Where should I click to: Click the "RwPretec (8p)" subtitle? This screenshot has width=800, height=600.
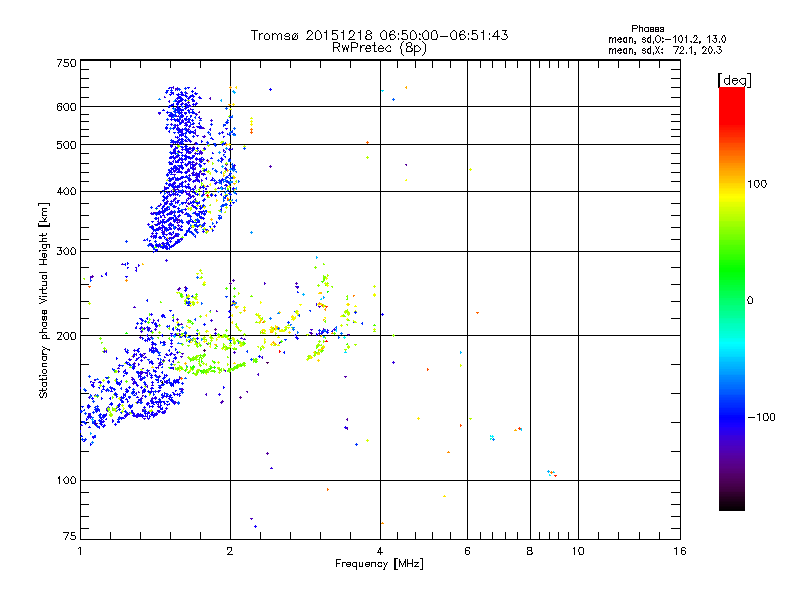click(379, 48)
